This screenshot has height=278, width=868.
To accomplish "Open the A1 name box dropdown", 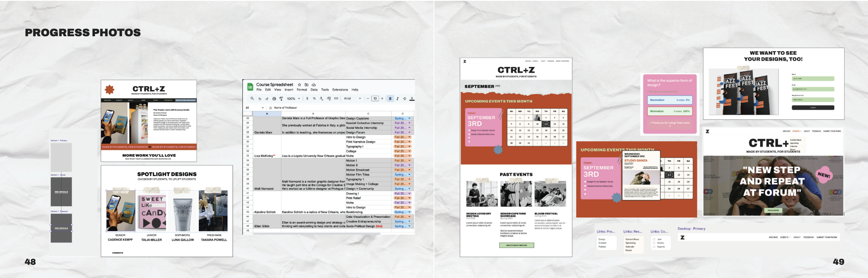I will pos(262,108).
